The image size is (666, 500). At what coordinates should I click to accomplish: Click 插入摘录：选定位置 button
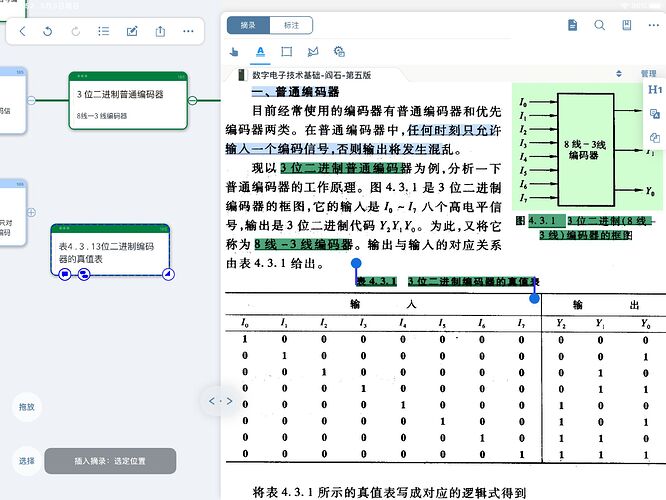tap(110, 461)
